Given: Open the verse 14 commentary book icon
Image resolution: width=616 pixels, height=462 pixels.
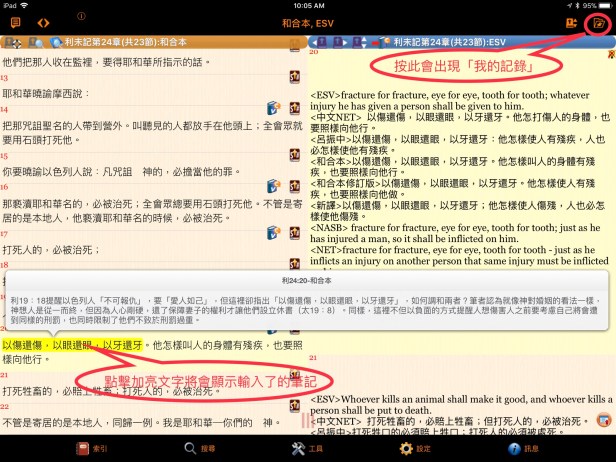Looking at the screenshot, I should 272,108.
